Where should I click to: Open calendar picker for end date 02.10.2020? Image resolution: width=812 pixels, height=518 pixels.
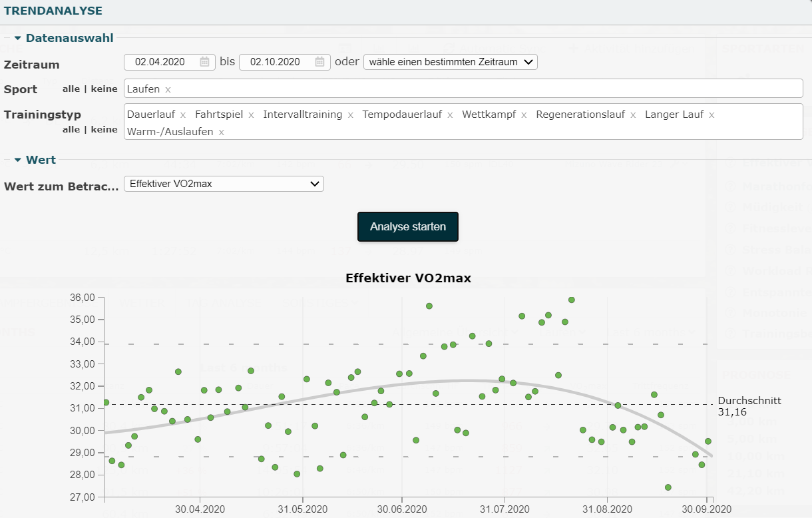tap(319, 62)
